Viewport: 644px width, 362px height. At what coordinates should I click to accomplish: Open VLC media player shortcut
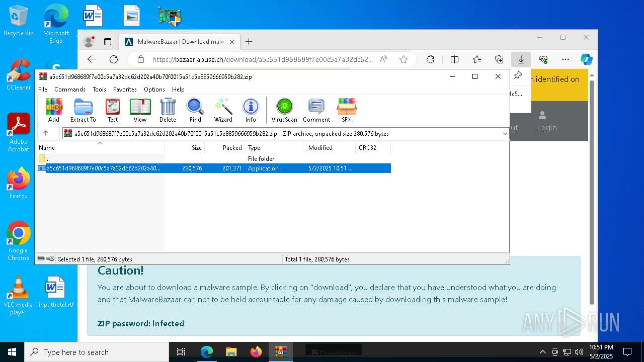tap(18, 296)
